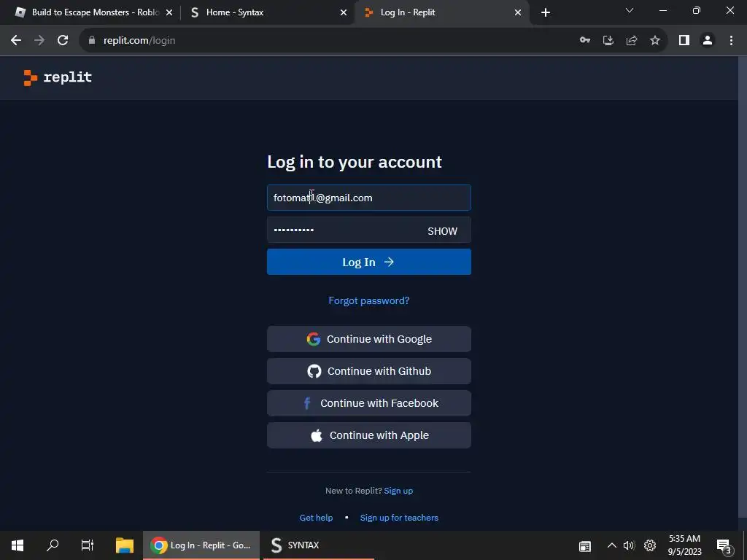Bookmark this page with star icon
This screenshot has width=747, height=560.
(655, 41)
